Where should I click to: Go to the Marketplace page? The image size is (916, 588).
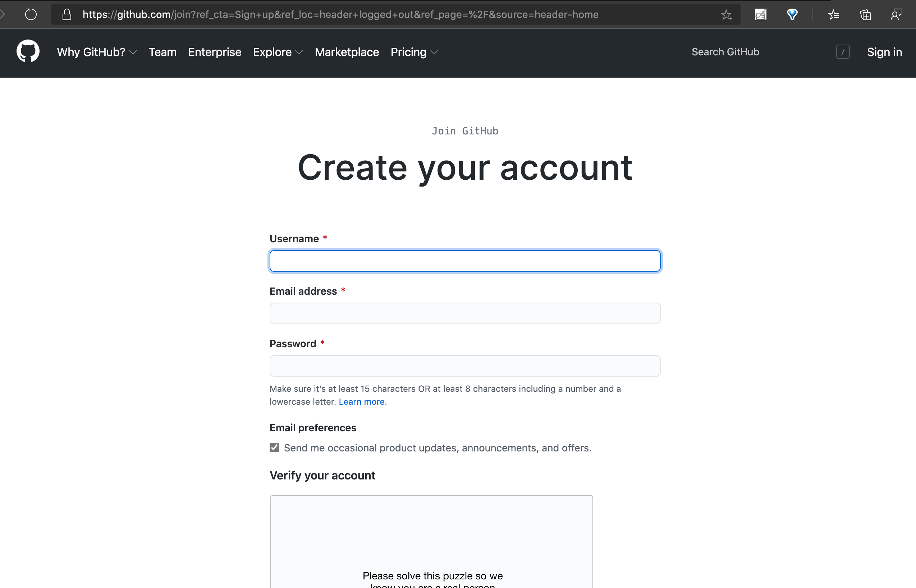pyautogui.click(x=347, y=52)
